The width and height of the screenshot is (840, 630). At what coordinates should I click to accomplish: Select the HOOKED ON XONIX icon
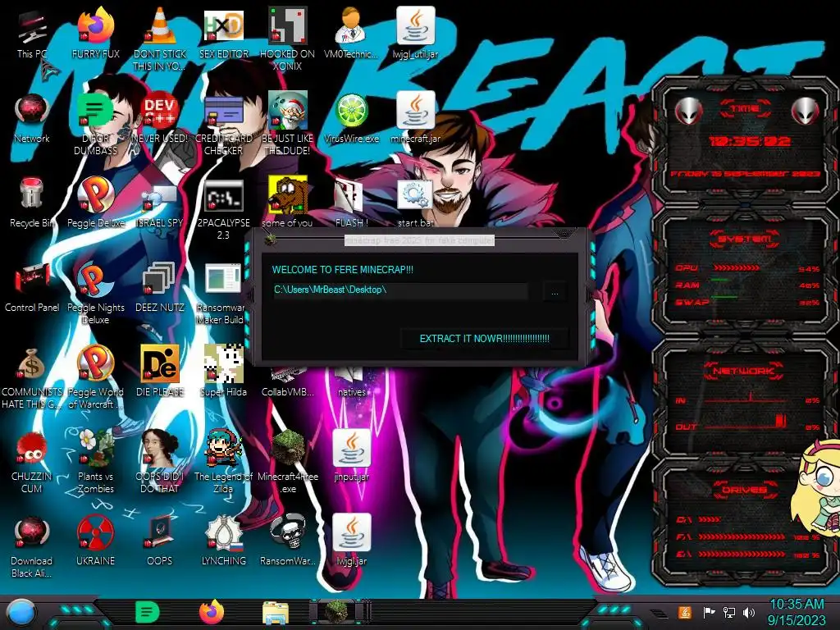(x=287, y=27)
